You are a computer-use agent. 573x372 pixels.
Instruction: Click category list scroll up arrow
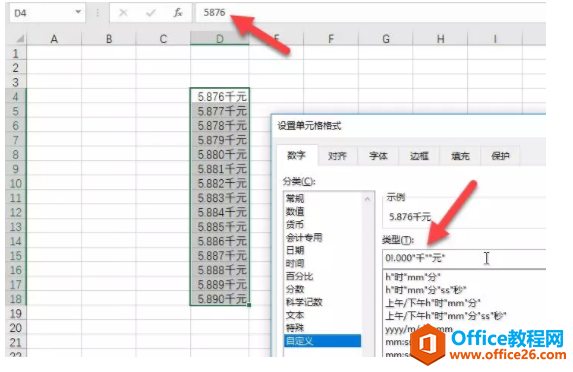[x=368, y=199]
